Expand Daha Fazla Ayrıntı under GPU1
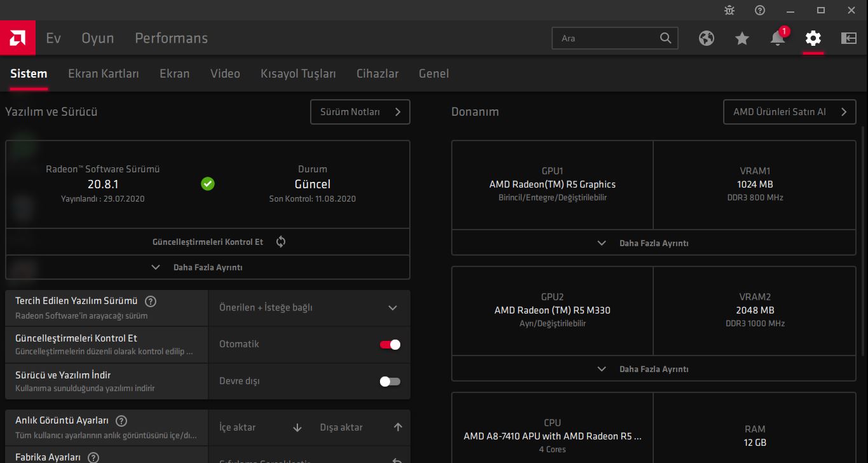 tap(653, 243)
